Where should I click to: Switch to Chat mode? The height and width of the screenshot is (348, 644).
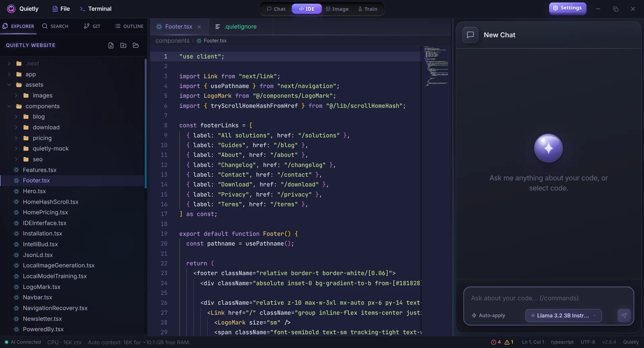click(x=276, y=9)
